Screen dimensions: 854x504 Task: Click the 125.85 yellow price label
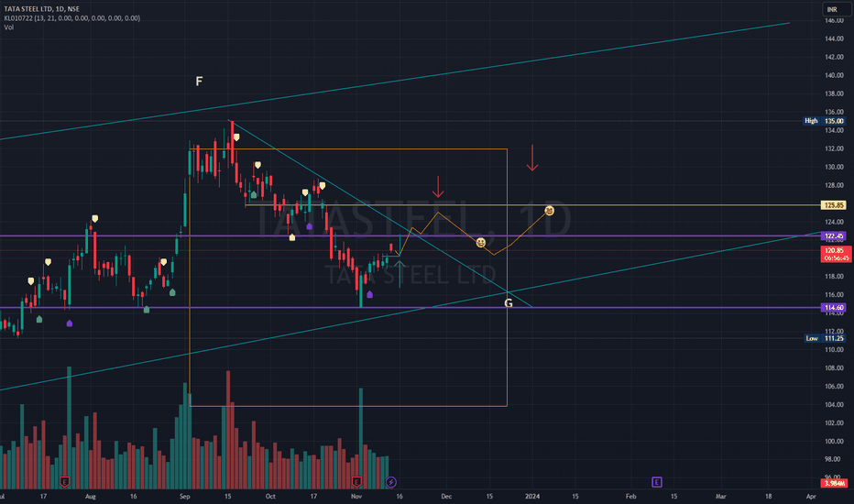click(x=834, y=205)
